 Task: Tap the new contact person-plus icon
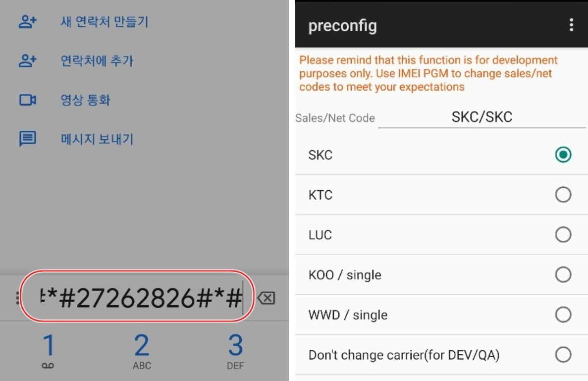[27, 22]
